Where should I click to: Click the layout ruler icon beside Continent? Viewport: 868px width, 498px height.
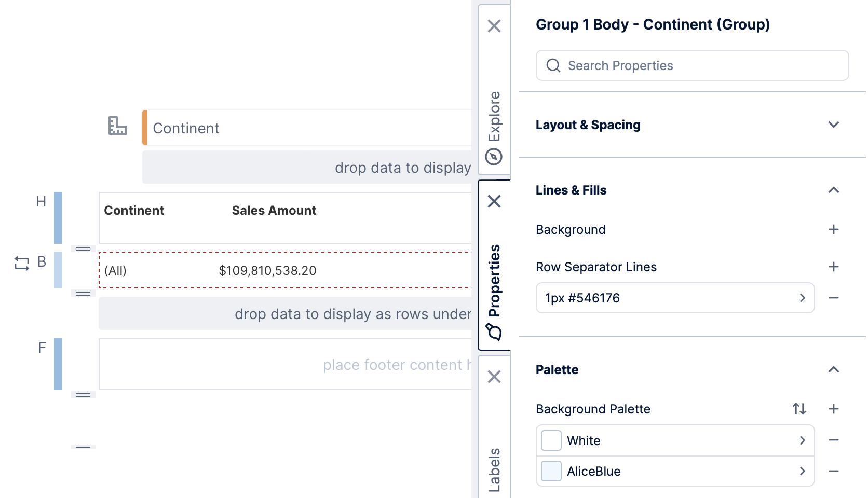(118, 126)
